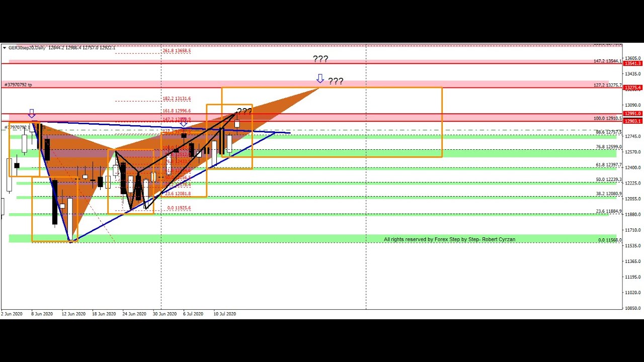Click 13090.0 on the price scale

point(633,105)
